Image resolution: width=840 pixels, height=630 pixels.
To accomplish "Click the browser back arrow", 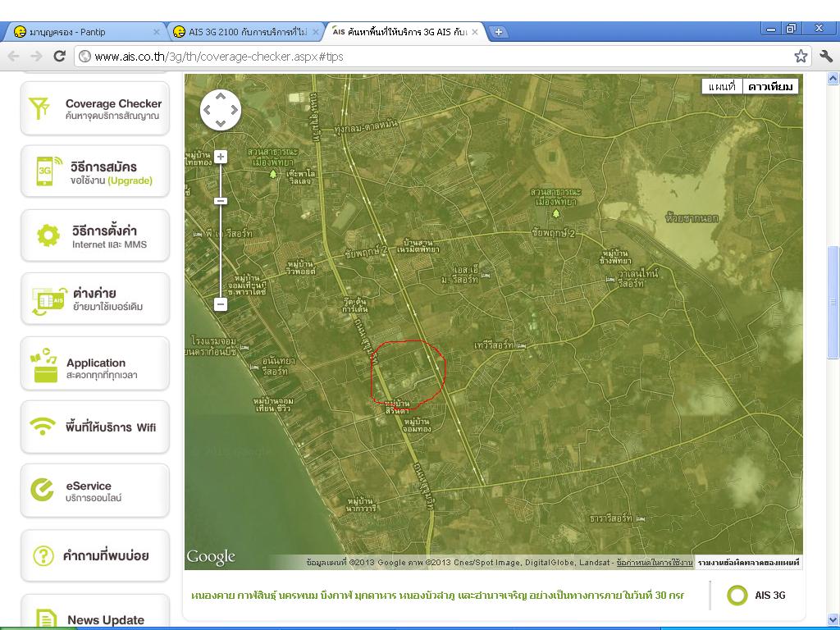I will click(14, 57).
